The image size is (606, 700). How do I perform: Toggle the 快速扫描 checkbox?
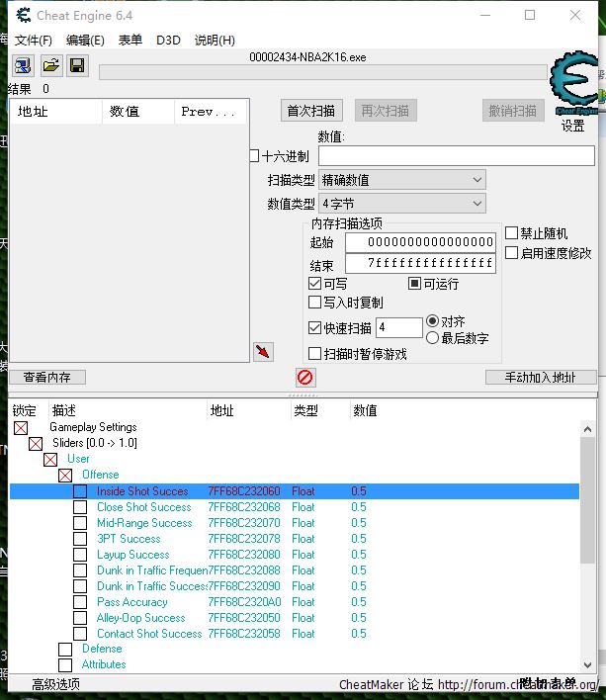(x=315, y=328)
